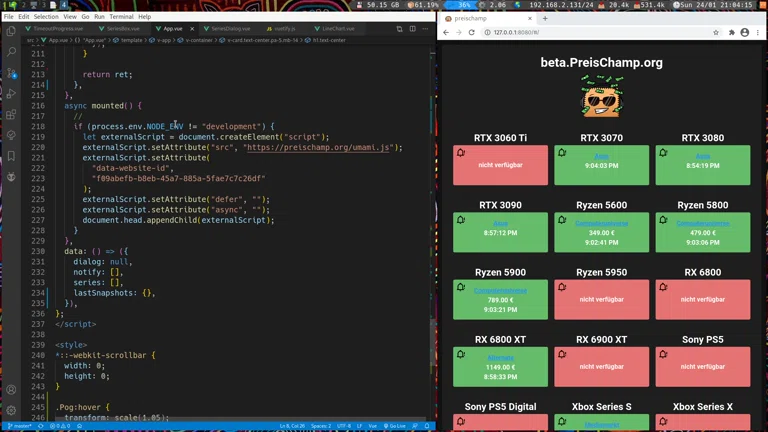Click Go Live in status bar
This screenshot has width=768, height=432.
point(396,426)
